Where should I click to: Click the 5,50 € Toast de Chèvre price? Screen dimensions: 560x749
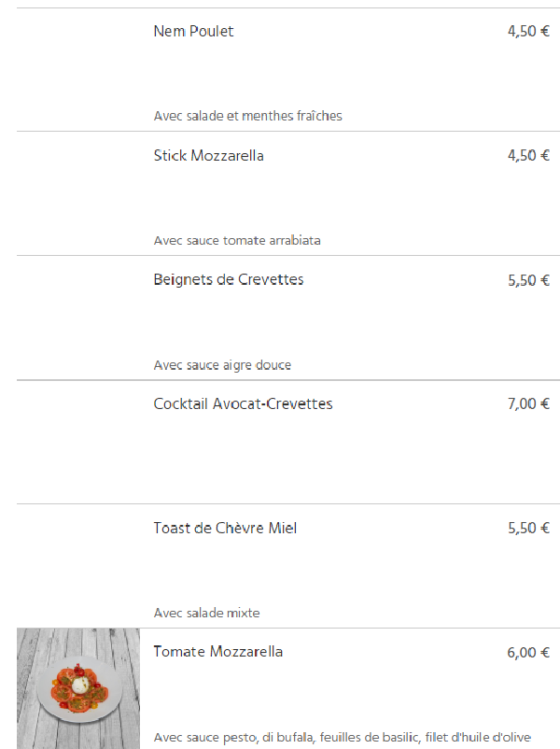click(528, 528)
